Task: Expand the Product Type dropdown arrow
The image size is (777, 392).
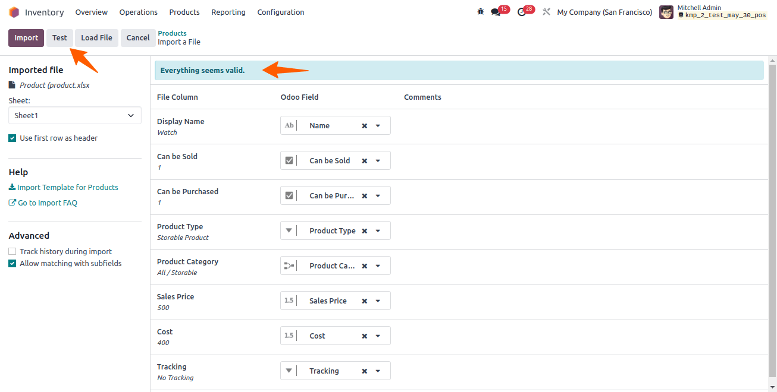Action: click(x=378, y=231)
